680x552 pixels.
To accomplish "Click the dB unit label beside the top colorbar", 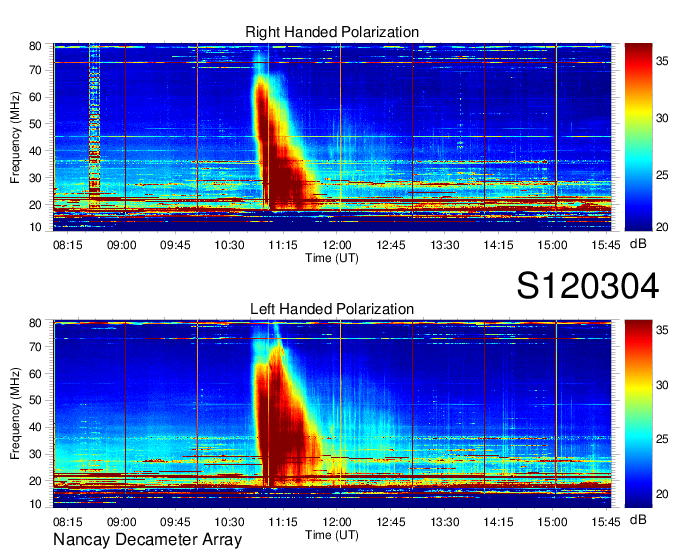I will pyautogui.click(x=638, y=244).
